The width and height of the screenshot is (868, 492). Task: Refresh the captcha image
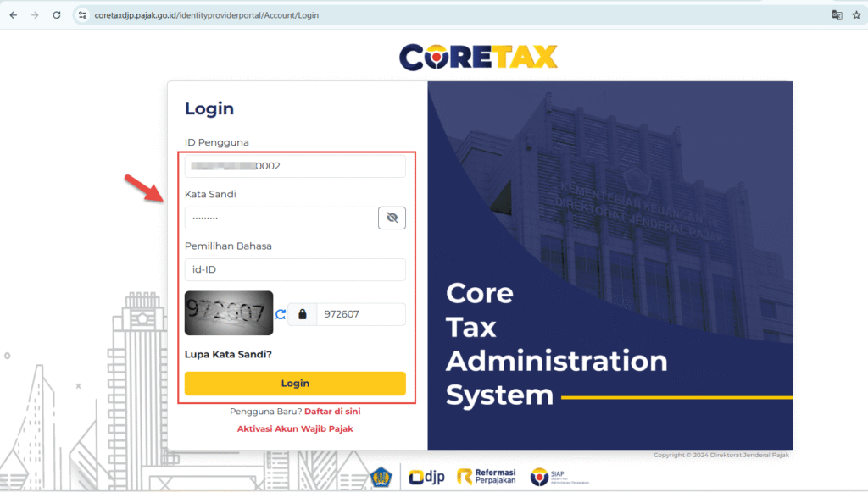(x=281, y=314)
